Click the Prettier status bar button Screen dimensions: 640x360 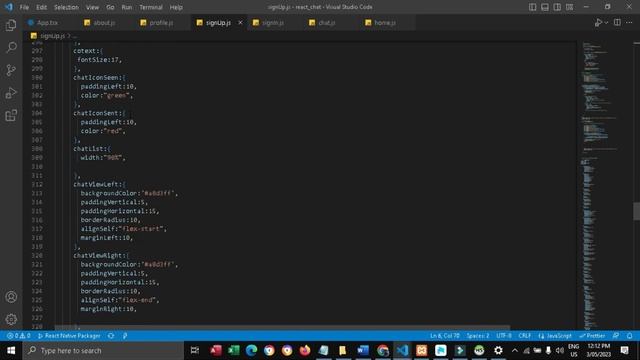pos(593,336)
